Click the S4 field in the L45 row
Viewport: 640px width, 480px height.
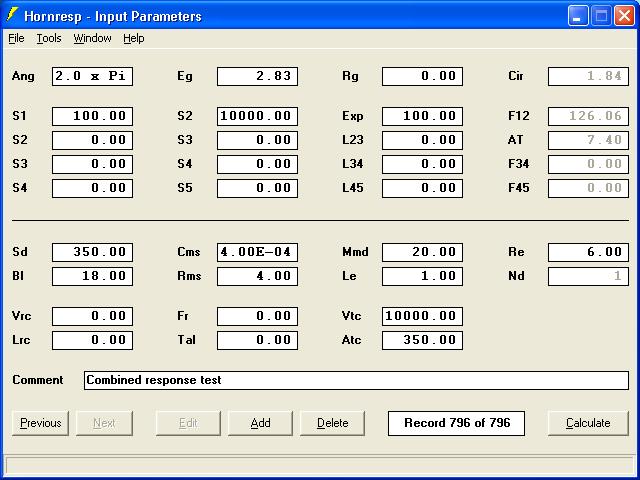(92, 189)
